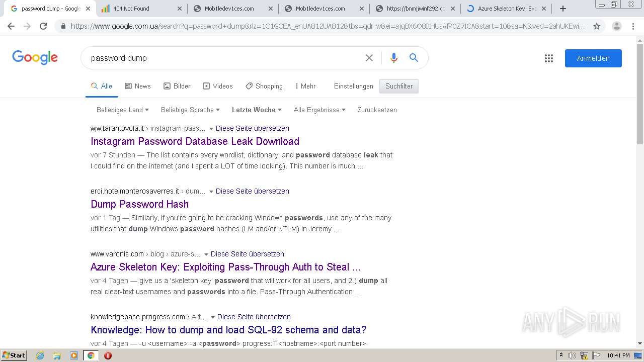Image resolution: width=644 pixels, height=362 pixels.
Task: View site info via the padlock icon
Action: point(63,26)
